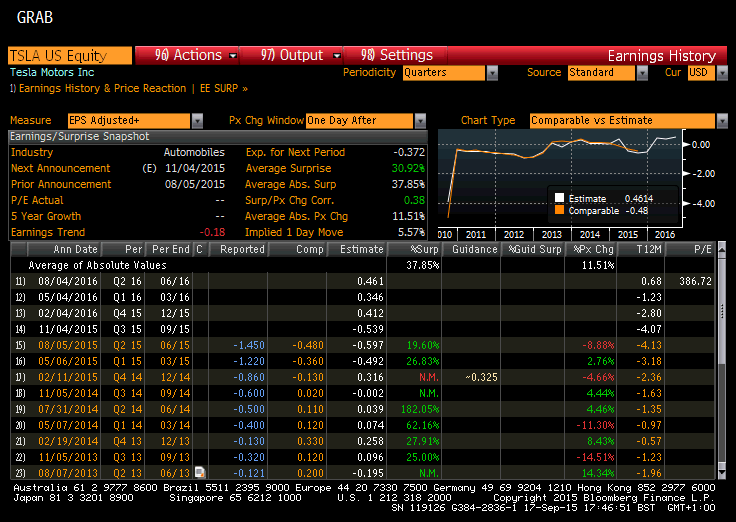
Task: Click the 2014 label on chart axis
Action: tap(590, 234)
